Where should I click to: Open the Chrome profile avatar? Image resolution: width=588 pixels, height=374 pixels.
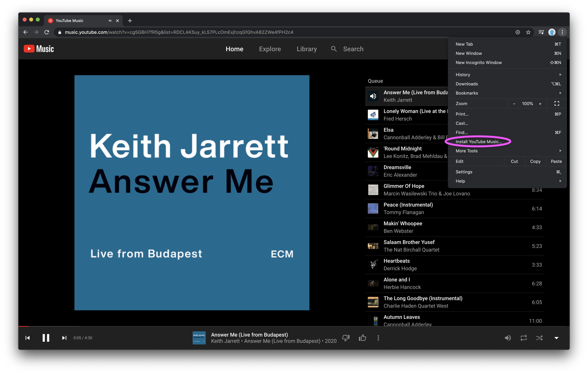(552, 32)
